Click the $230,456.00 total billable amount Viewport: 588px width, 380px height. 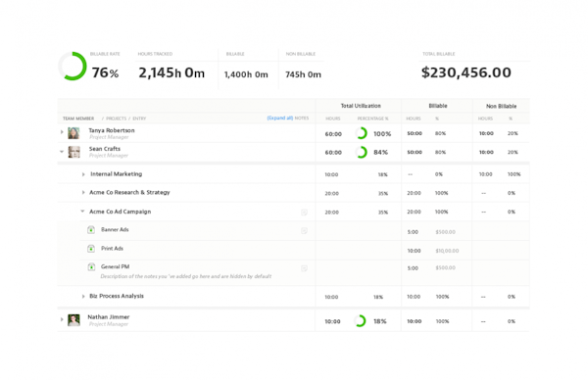(466, 72)
